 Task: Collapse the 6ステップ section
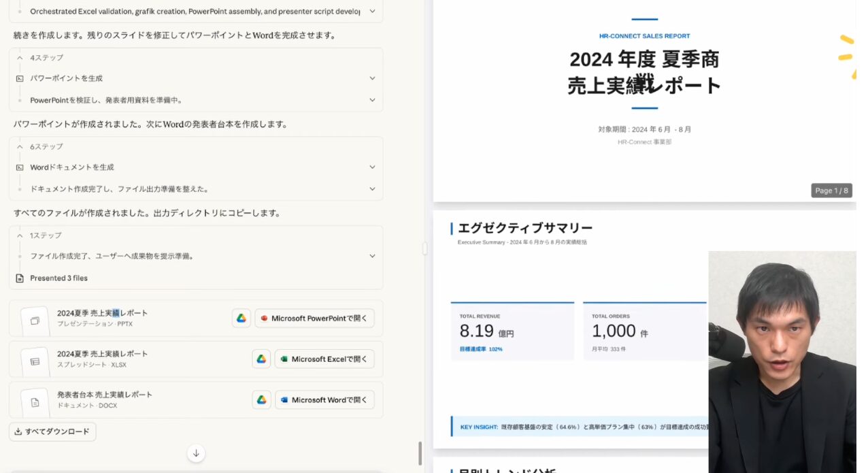20,146
